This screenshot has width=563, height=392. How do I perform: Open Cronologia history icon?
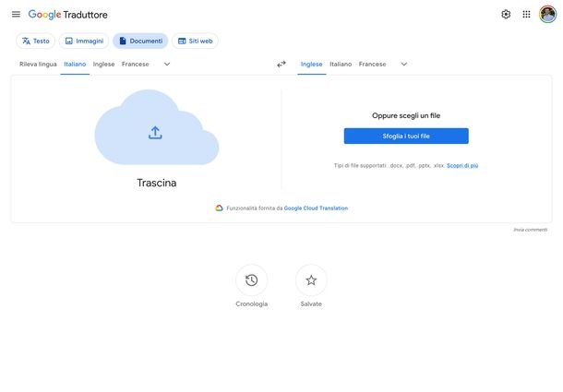click(251, 280)
